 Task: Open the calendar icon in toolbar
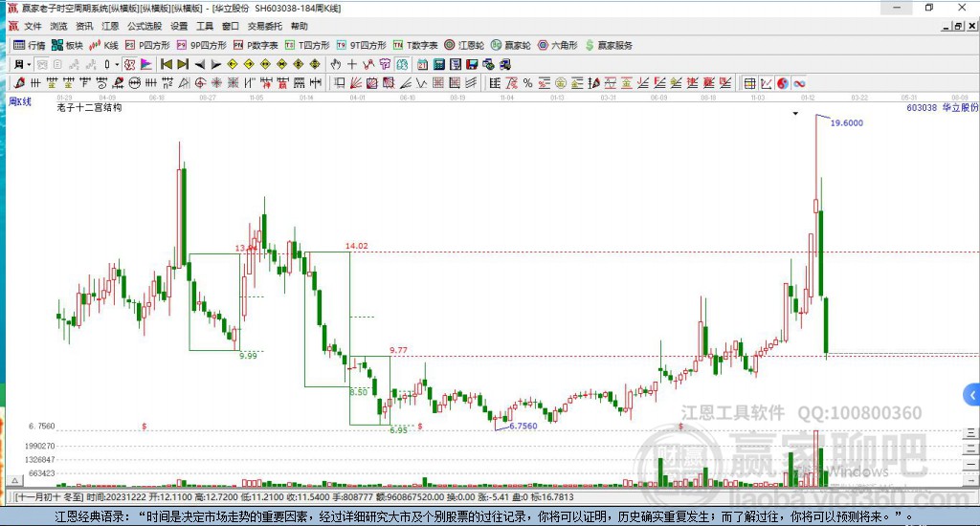point(422,64)
